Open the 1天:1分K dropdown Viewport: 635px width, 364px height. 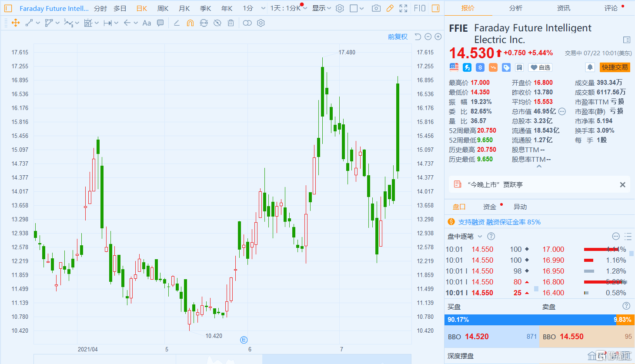[x=288, y=8]
